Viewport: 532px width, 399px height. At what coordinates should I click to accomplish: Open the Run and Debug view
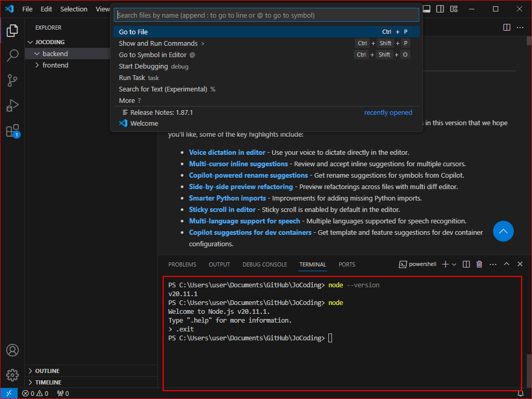[x=12, y=105]
